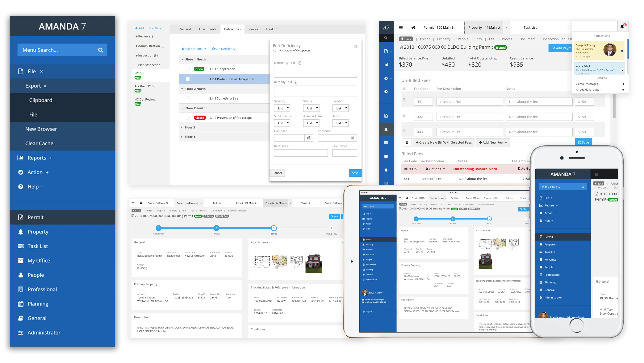Click step 3 Issued on the permit progress bar

coord(274,228)
